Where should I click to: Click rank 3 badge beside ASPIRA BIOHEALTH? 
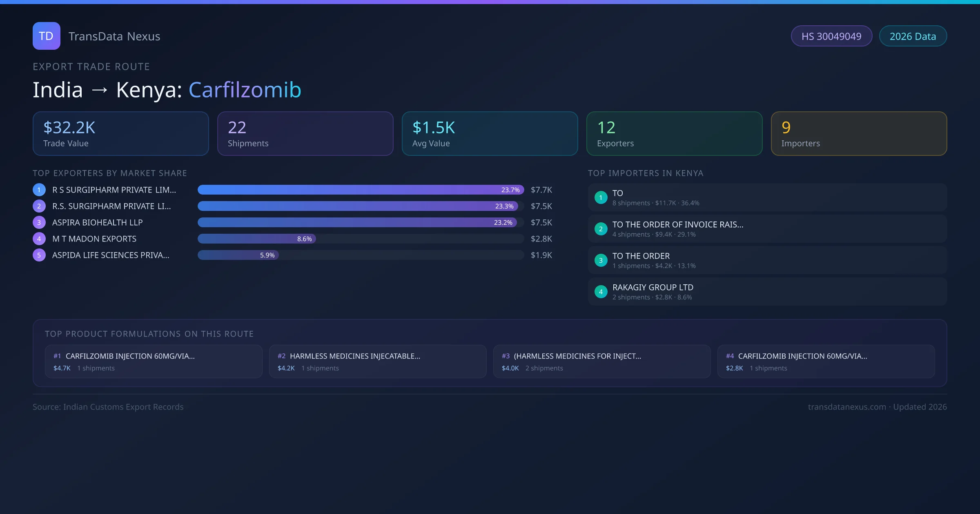pyautogui.click(x=39, y=222)
